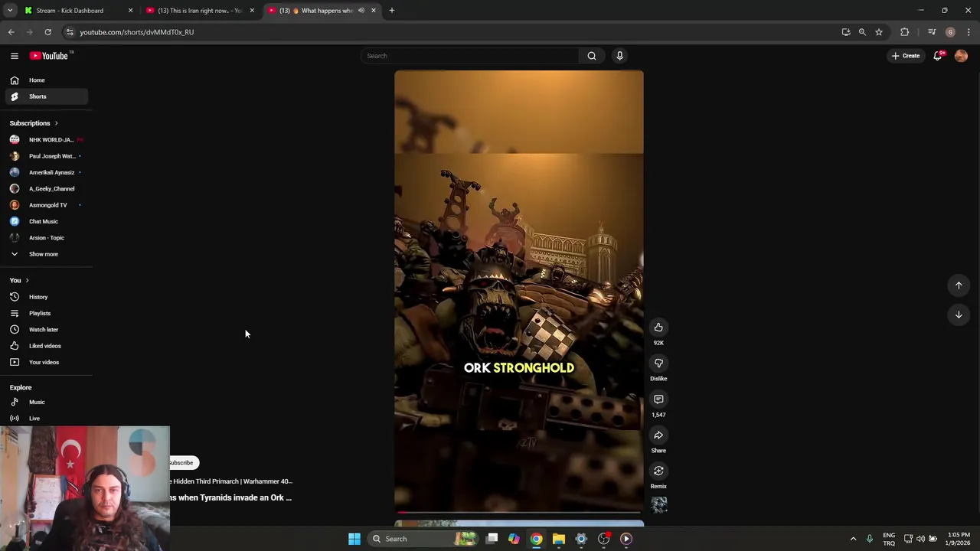Expand the Subscriptions section chevron
Screen dimensions: 980x551
[56, 123]
